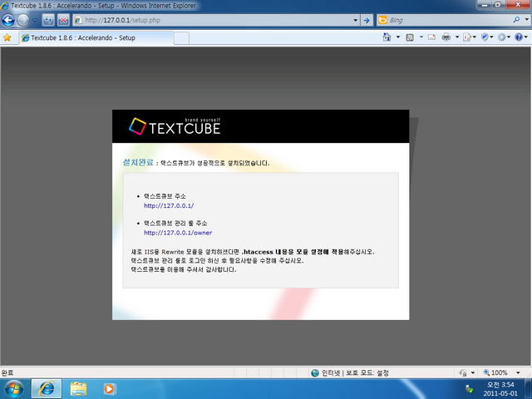Expand the zoom level dropdown arrow

(x=518, y=373)
